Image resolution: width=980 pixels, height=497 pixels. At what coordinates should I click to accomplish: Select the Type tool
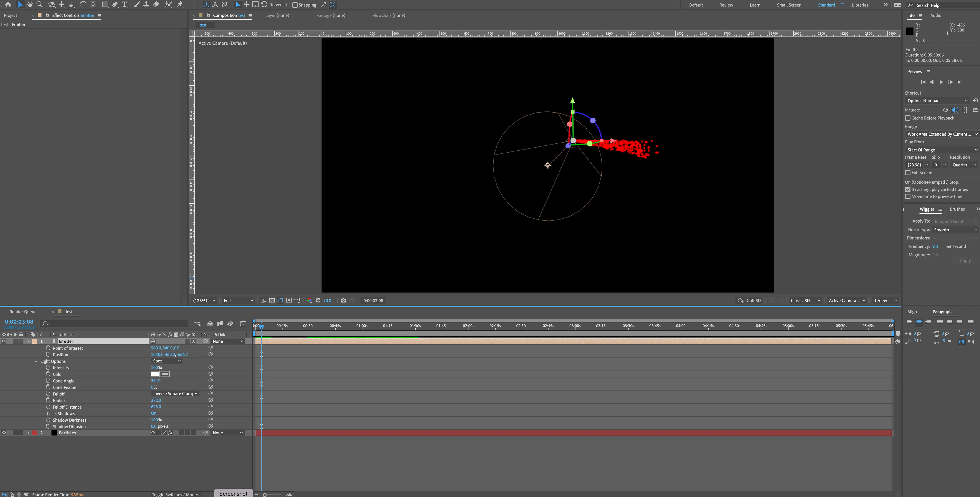pyautogui.click(x=124, y=5)
